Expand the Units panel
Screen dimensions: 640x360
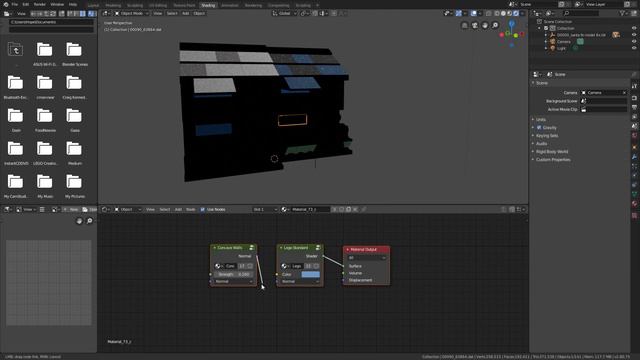pyautogui.click(x=540, y=120)
